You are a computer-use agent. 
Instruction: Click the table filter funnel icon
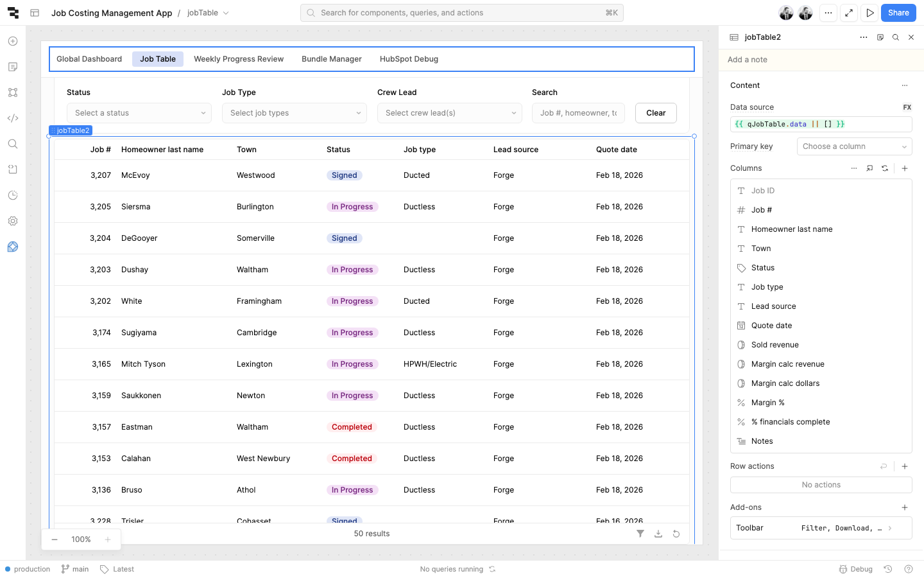point(640,534)
